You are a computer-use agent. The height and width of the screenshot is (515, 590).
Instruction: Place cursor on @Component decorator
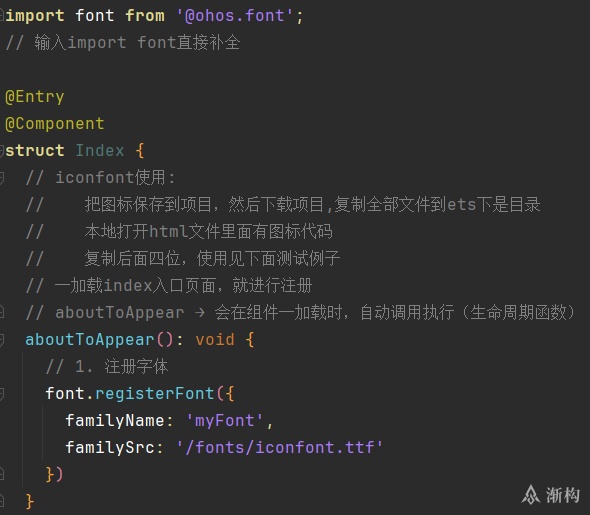click(x=55, y=124)
